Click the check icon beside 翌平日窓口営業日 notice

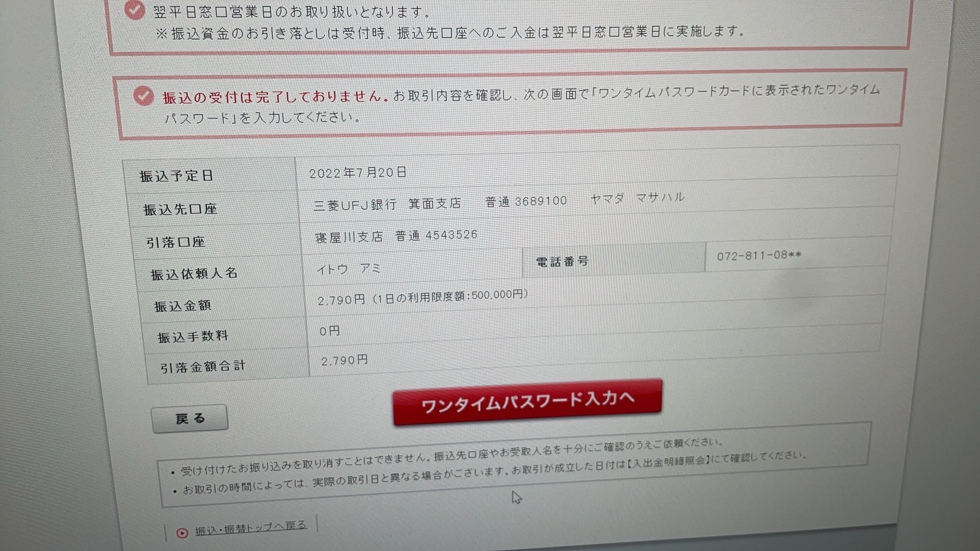pyautogui.click(x=134, y=9)
